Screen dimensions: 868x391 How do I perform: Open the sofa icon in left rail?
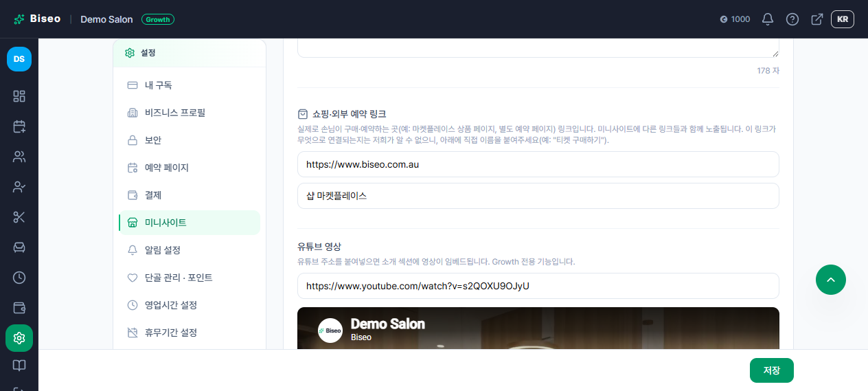[x=19, y=247]
